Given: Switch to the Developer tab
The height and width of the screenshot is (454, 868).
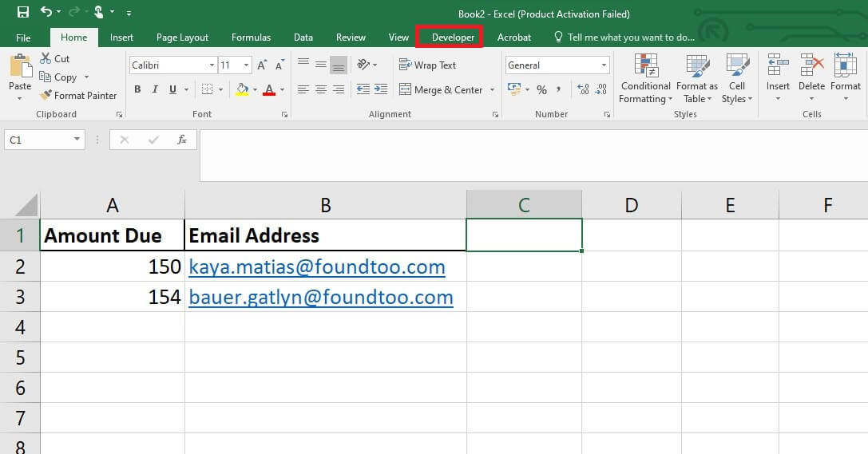Looking at the screenshot, I should coord(453,38).
